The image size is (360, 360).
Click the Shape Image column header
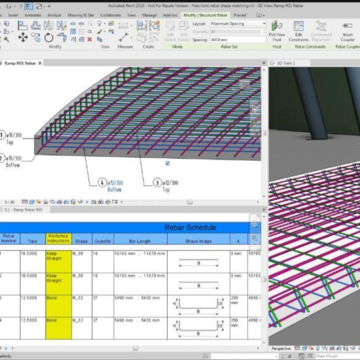198,239
